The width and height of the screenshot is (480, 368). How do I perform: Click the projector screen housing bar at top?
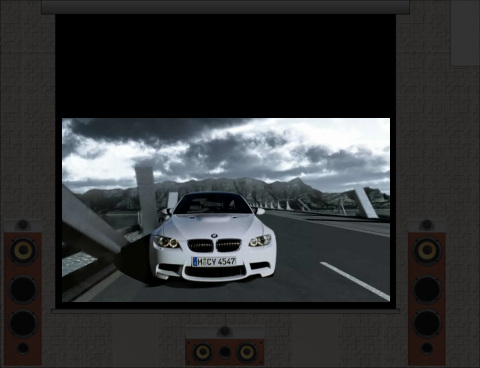(225, 7)
